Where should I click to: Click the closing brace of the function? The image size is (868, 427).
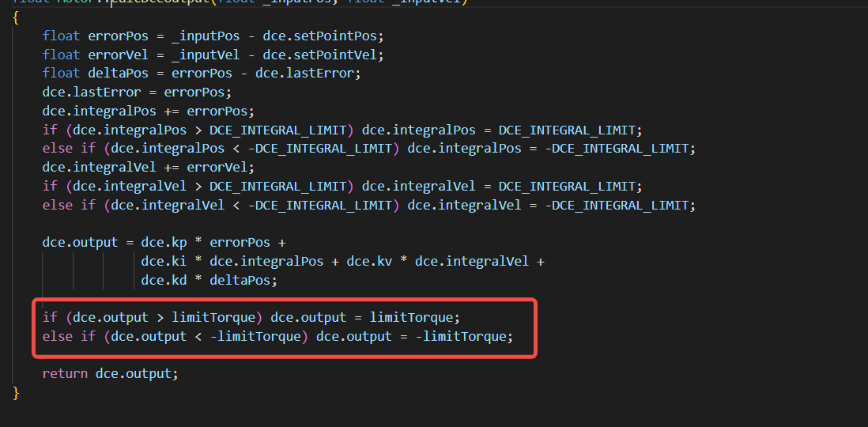click(16, 393)
